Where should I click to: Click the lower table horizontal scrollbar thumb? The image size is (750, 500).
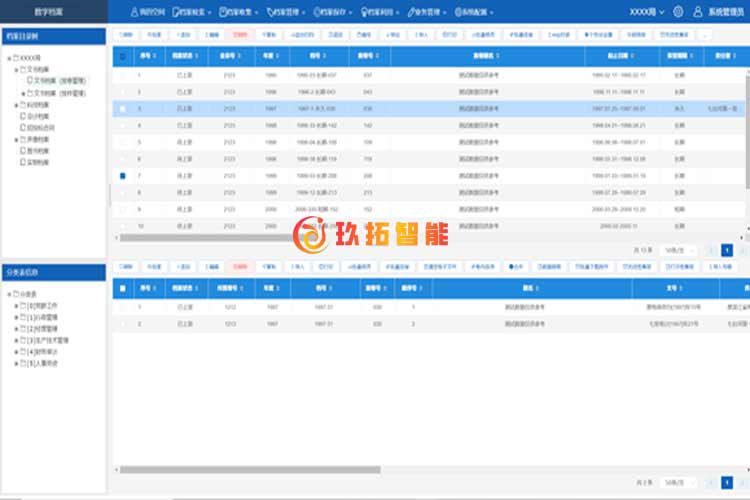click(250, 470)
